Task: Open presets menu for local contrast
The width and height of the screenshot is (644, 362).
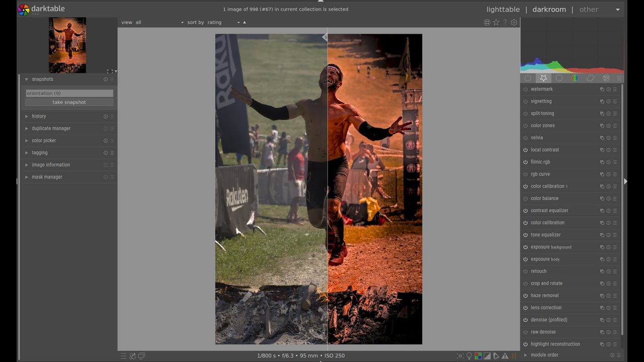Action: click(x=615, y=150)
